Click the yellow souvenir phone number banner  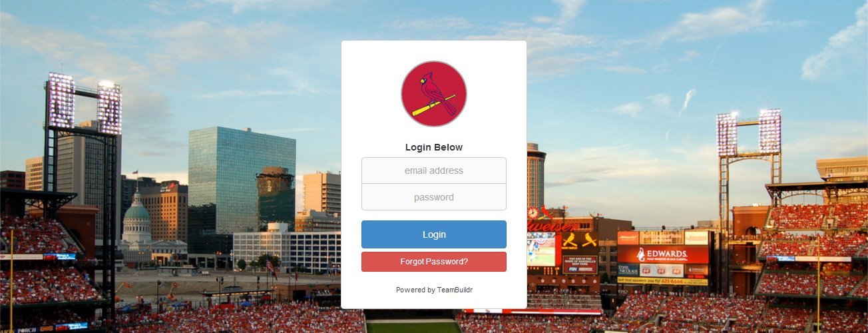coord(662,281)
